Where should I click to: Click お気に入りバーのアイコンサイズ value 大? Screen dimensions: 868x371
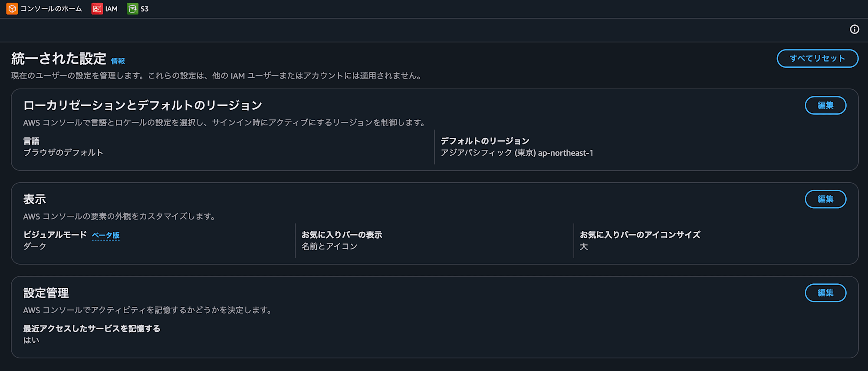click(584, 246)
